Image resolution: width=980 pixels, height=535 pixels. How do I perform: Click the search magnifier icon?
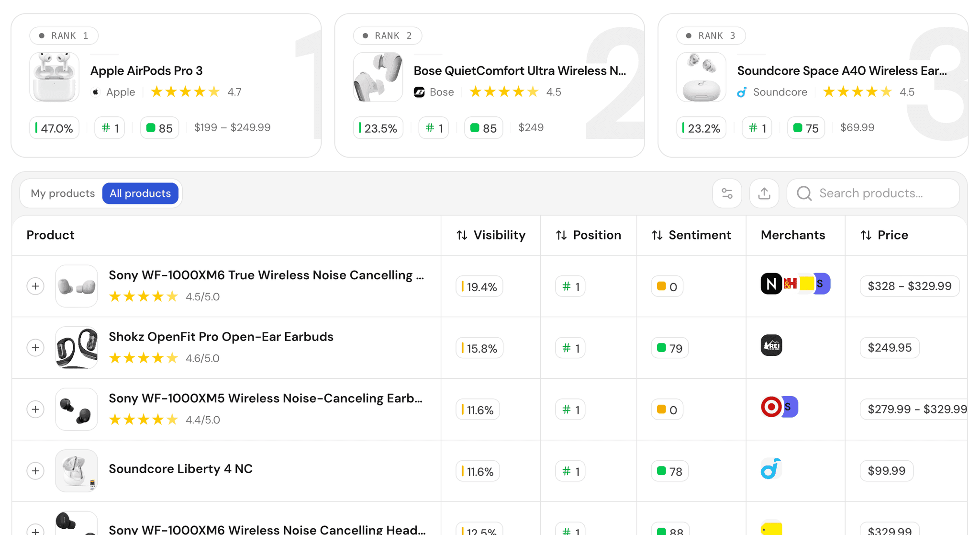click(804, 194)
